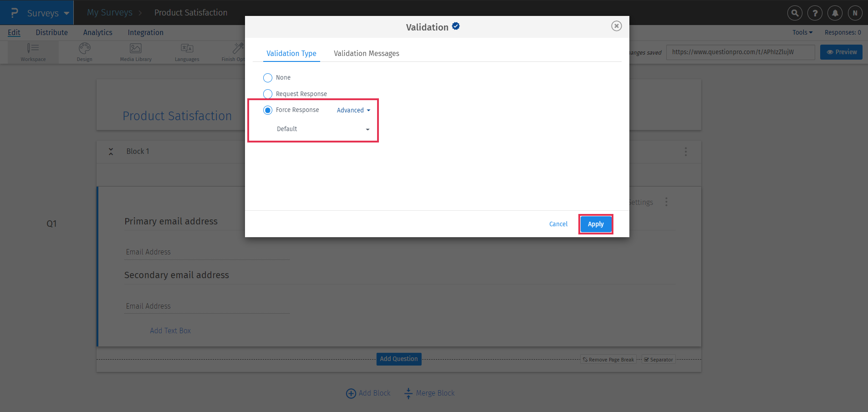Viewport: 868px width, 412px height.
Task: Select Request Response validation
Action: coord(268,94)
